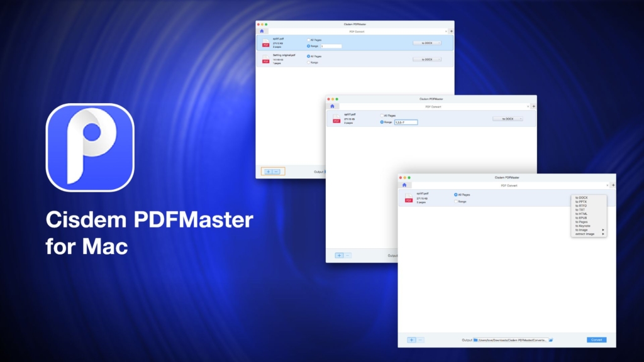
Task: Select Range for split1.pdf in the back window
Action: [308, 46]
